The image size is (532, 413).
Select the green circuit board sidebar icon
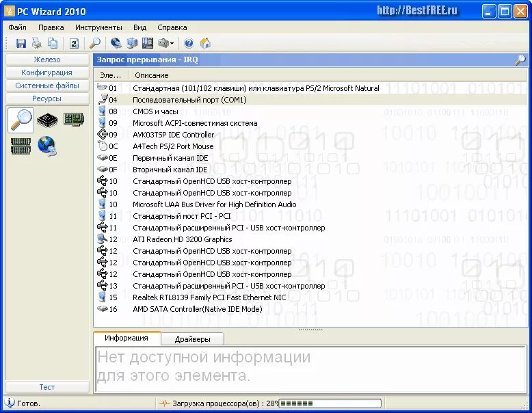tap(74, 120)
